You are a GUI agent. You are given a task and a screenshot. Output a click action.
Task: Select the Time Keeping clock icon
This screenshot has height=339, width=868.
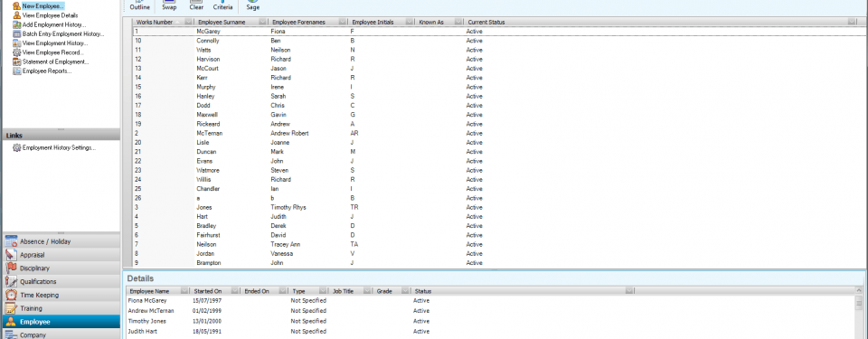[x=11, y=295]
